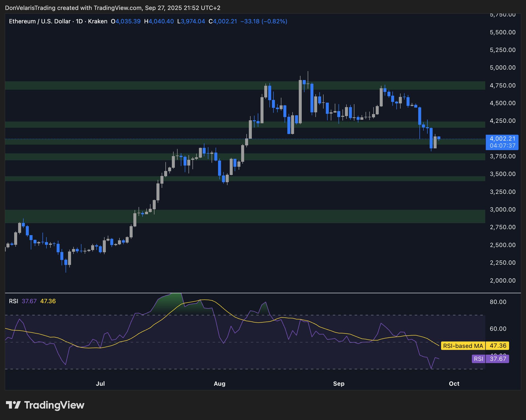526x420 pixels.
Task: Click the 2,000.00 price axis label
Action: 502,280
